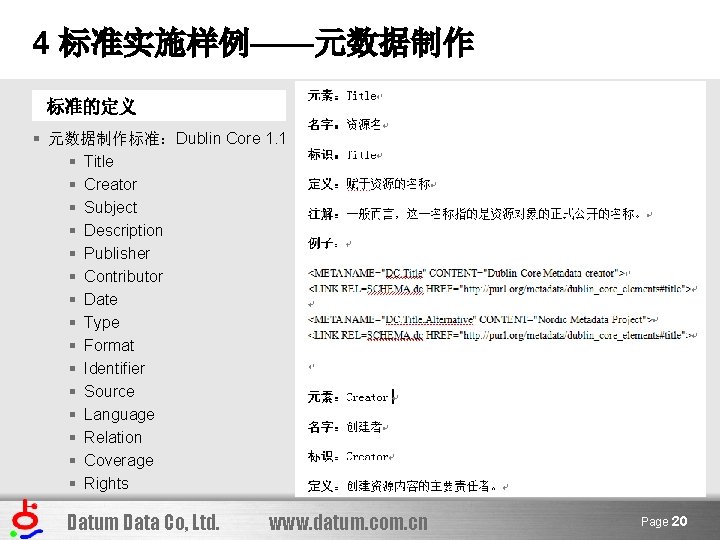720x540 pixels.
Task: Click the 标识: Creator line
Action: pos(351,456)
